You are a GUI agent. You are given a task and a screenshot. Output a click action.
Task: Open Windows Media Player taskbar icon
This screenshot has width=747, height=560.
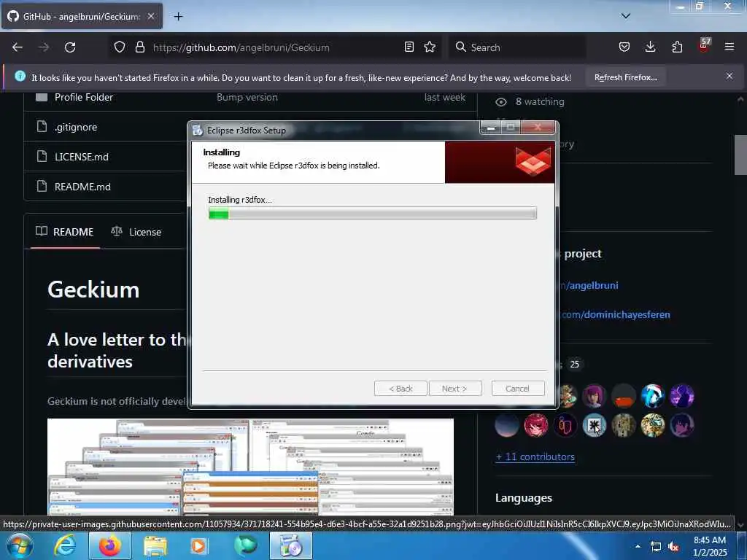click(198, 545)
